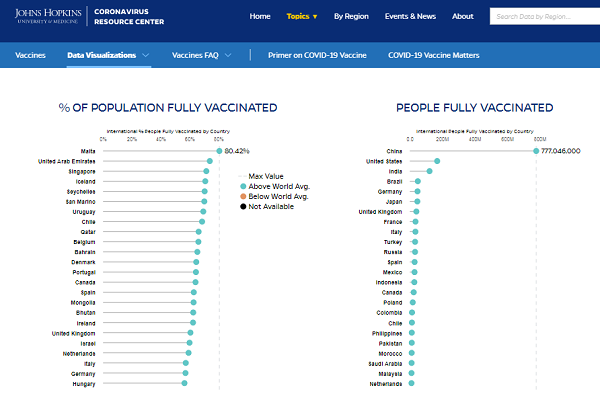Click Belgium's percentage dot
This screenshot has width=600, height=394.
coord(198,242)
